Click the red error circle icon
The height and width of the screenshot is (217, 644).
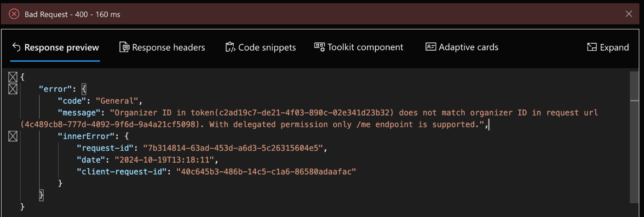point(14,14)
